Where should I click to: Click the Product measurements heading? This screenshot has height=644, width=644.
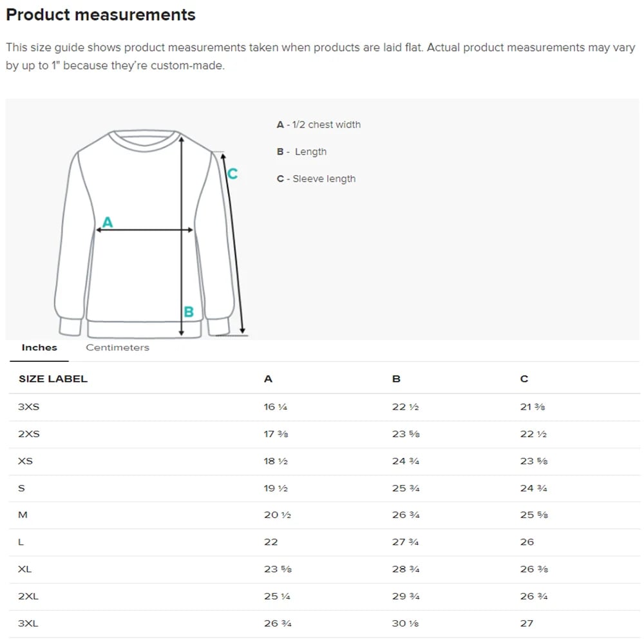point(100,15)
